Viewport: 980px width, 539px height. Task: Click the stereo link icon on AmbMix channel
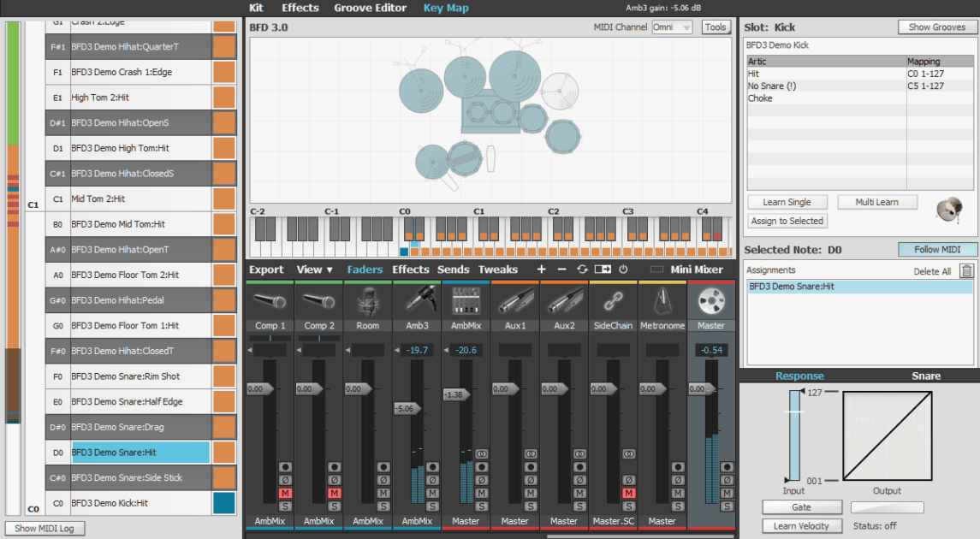tap(481, 454)
